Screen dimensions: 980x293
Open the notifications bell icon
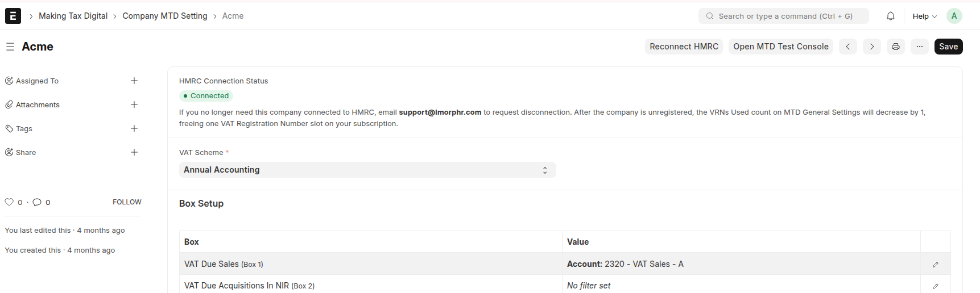pos(891,16)
